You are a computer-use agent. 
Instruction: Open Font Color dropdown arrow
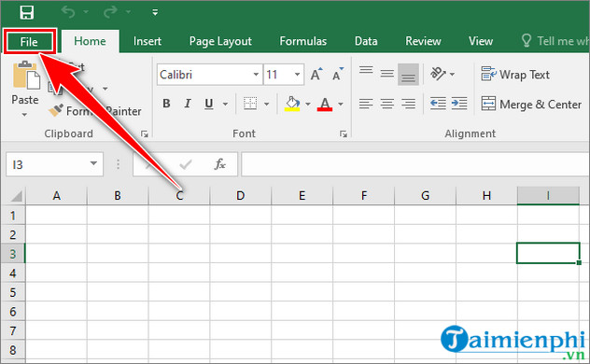[x=341, y=104]
